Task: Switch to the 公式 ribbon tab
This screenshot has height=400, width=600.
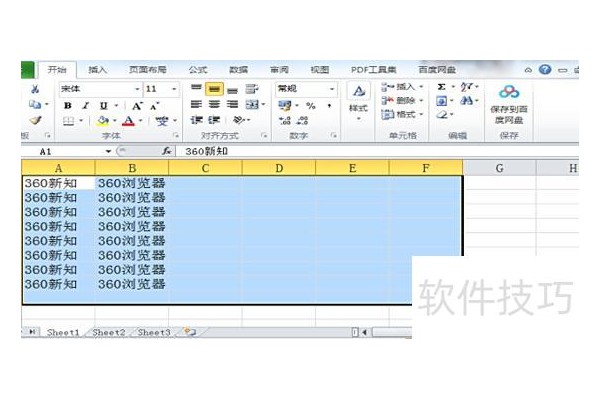Action: click(198, 70)
